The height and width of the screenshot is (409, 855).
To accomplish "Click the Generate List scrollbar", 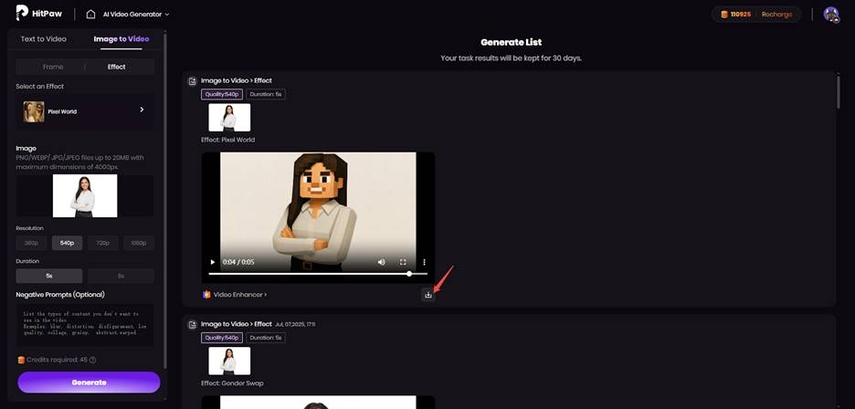I will pos(839,92).
